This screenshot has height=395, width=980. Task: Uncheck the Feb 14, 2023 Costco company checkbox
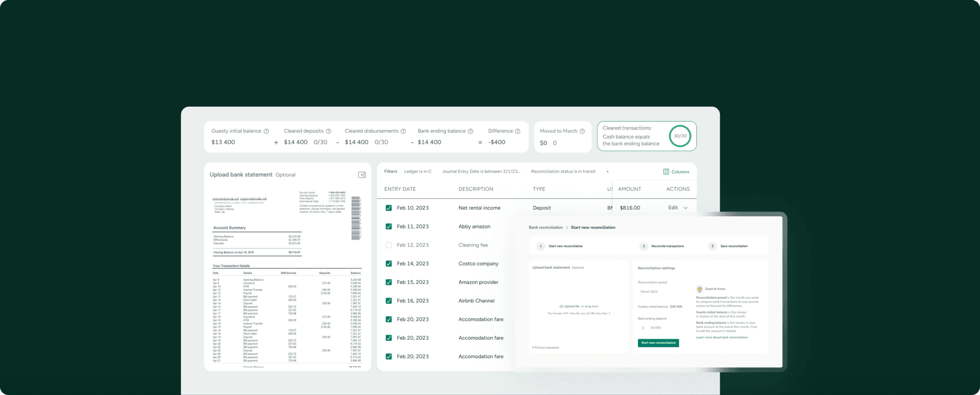389,264
